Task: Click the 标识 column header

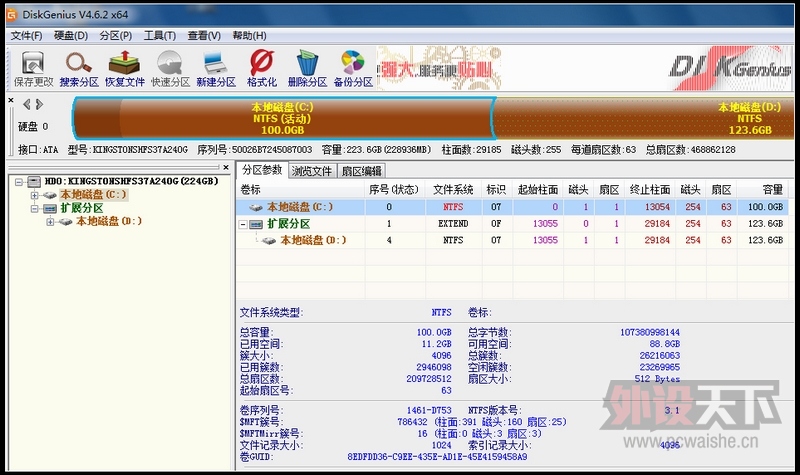Action: click(496, 190)
